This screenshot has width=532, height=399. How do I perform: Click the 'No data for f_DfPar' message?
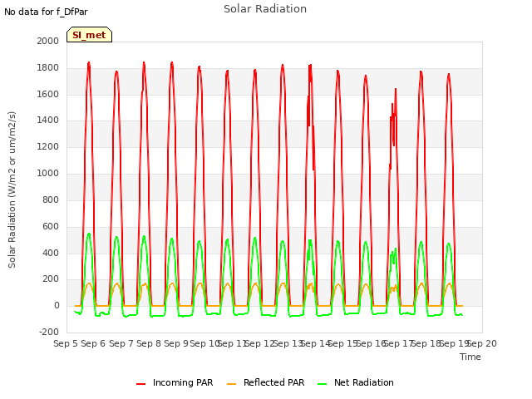46,12
